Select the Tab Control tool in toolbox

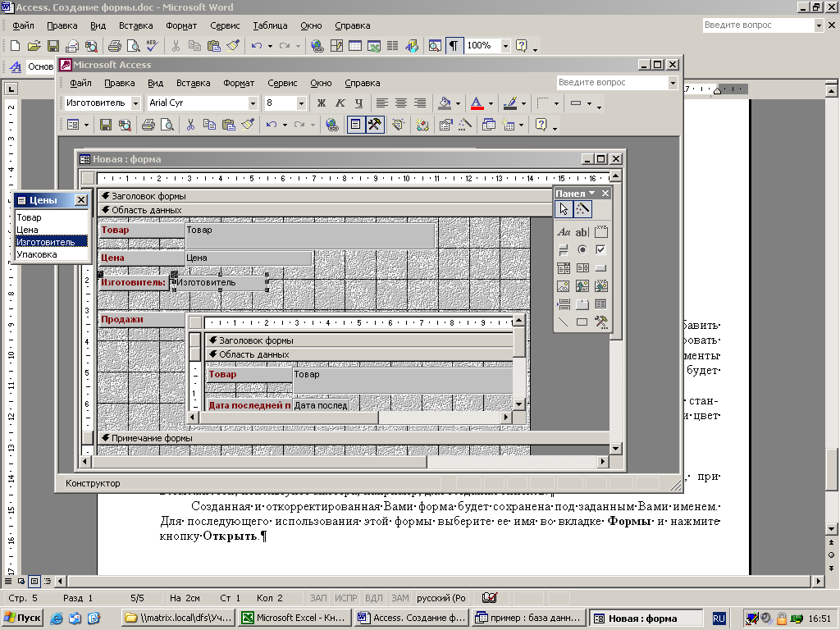coord(582,304)
